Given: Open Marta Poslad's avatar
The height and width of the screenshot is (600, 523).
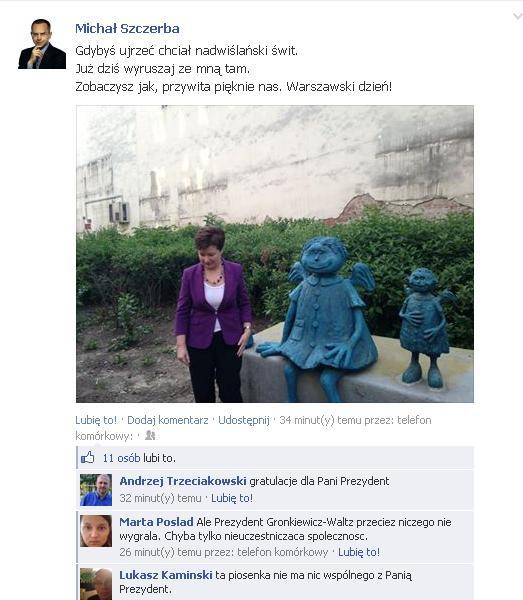Looking at the screenshot, I should click(x=96, y=531).
